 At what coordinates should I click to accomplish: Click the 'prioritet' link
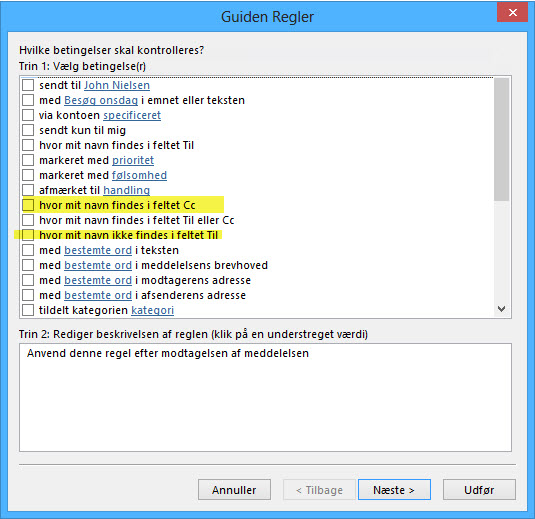pos(133,160)
